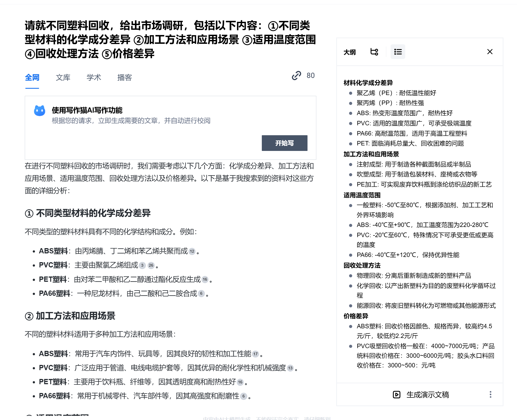Jump to outline heading 材料化学成分差异
The height and width of the screenshot is (420, 517).
pyautogui.click(x=368, y=83)
